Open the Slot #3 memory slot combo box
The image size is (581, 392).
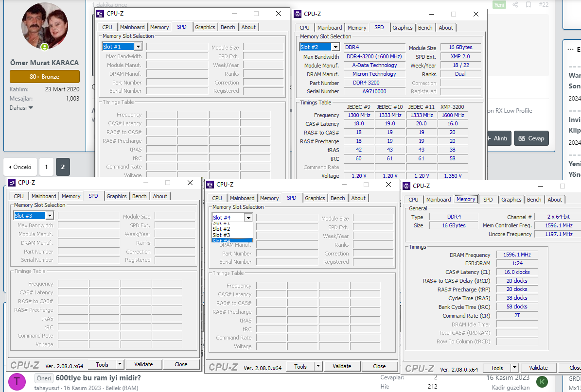tap(50, 216)
